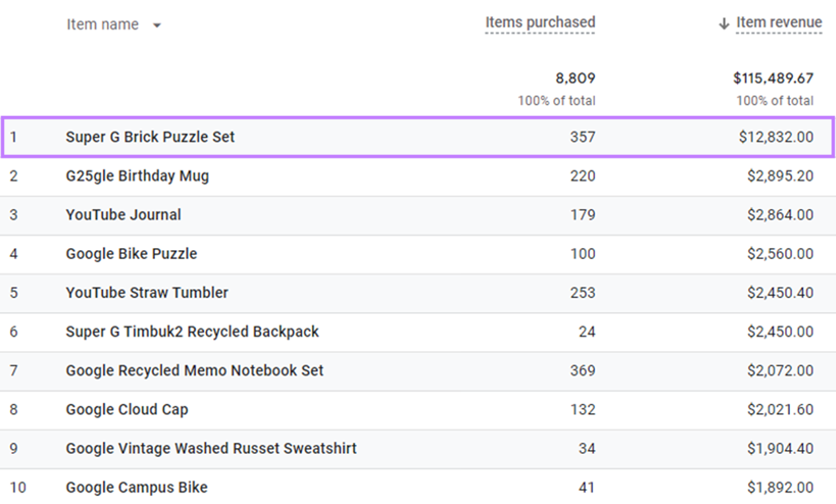
Task: Click 100% of total under Item revenue
Action: pos(775,100)
